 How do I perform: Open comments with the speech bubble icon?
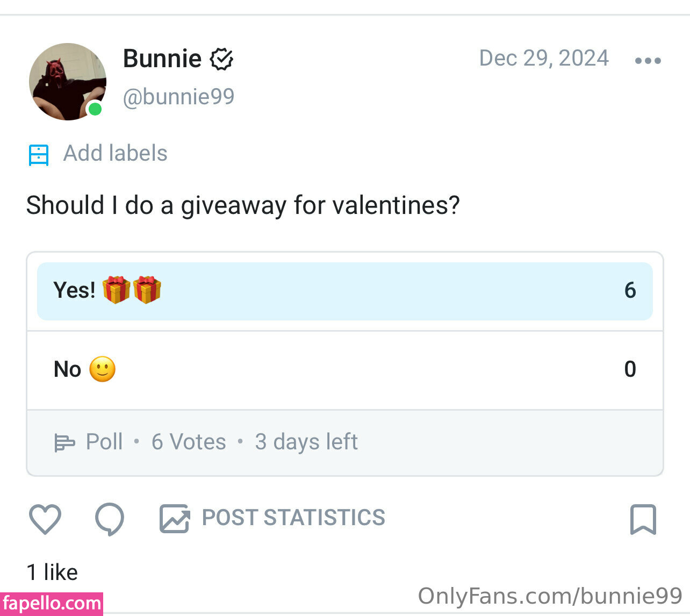[x=110, y=519]
